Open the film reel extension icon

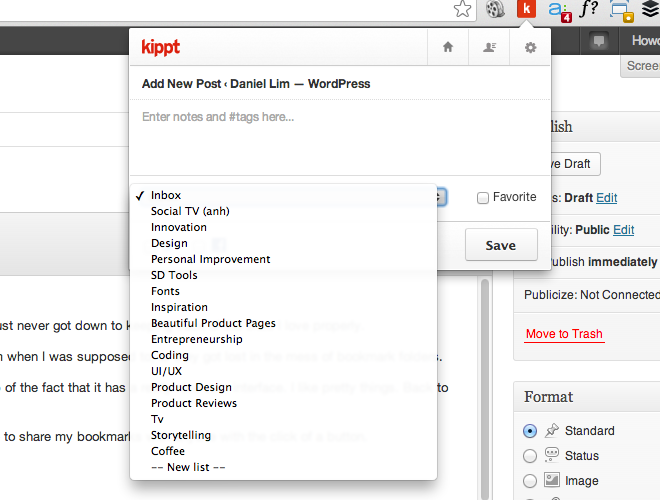point(495,9)
